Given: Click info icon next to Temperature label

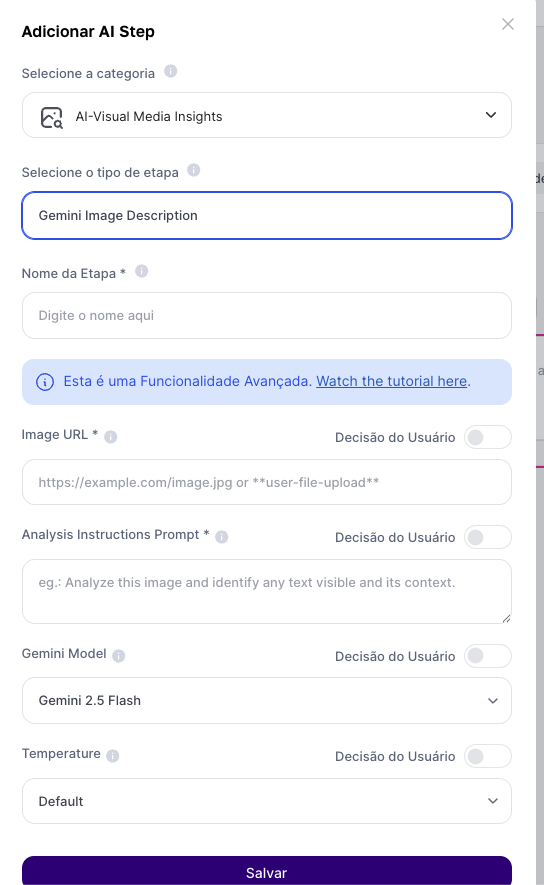Looking at the screenshot, I should pyautogui.click(x=113, y=756).
